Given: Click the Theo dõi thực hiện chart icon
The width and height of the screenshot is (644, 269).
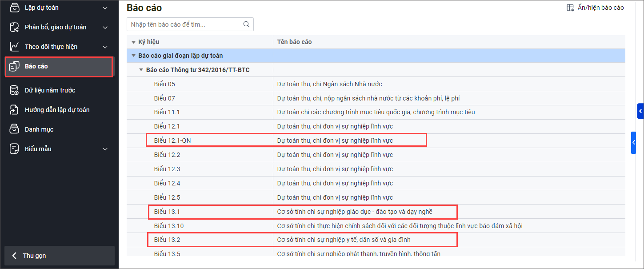Looking at the screenshot, I should point(15,47).
